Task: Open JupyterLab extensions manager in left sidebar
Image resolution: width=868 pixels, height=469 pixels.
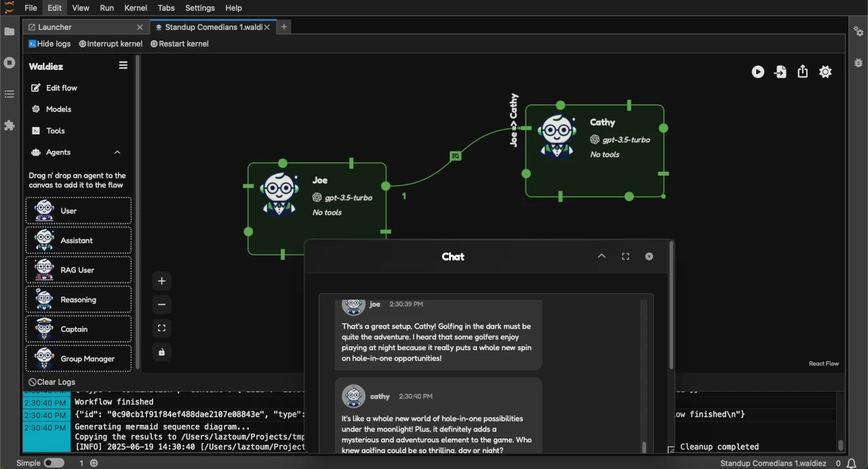Action: 9,126
